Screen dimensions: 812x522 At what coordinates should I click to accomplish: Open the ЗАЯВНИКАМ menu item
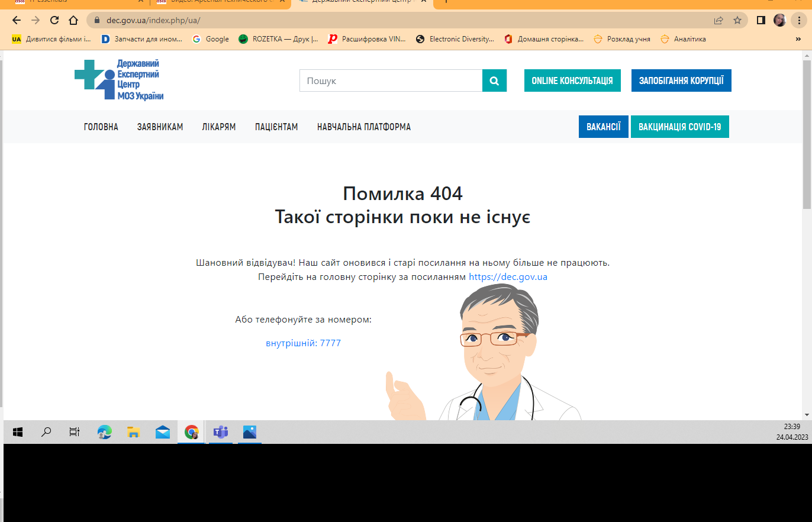[x=160, y=127]
